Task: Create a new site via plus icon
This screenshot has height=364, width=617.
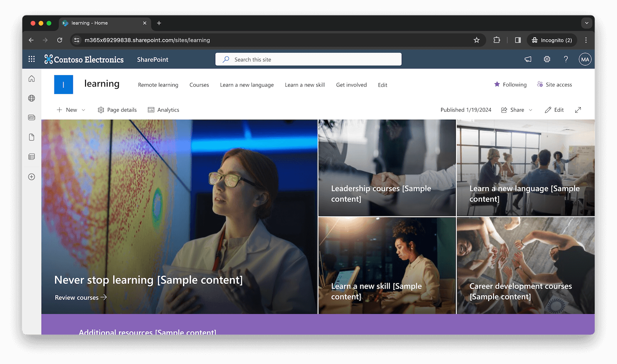Action: click(31, 176)
